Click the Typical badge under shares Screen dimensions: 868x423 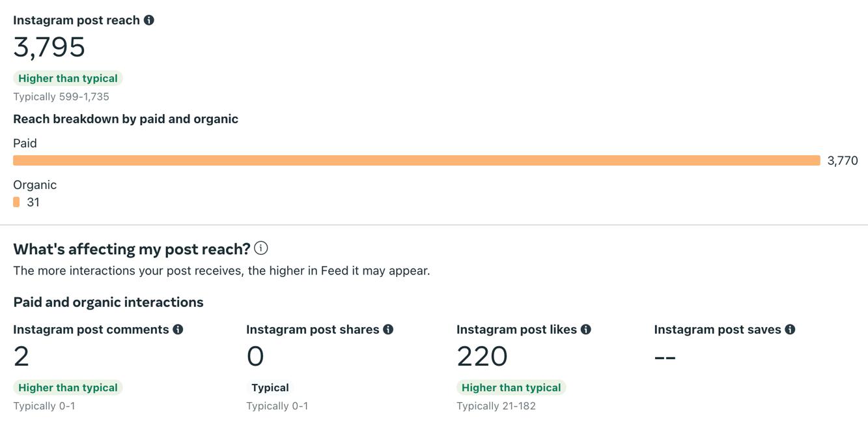[x=270, y=388]
